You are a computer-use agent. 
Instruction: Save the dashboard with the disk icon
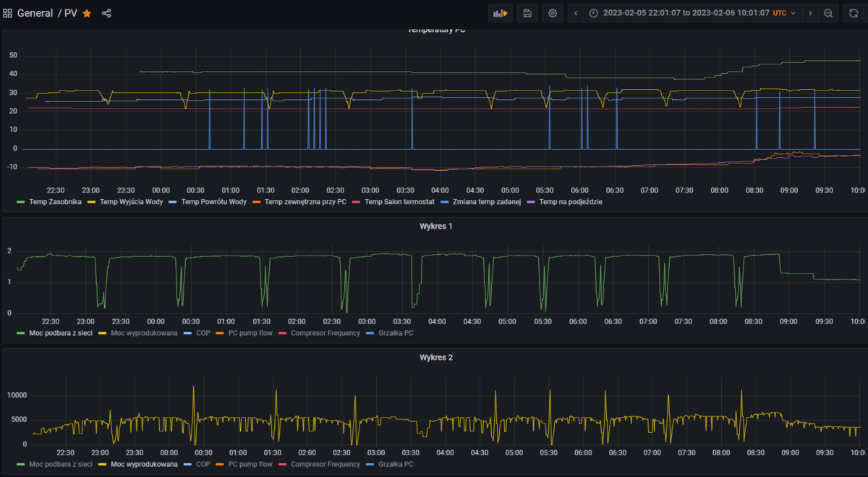point(527,13)
